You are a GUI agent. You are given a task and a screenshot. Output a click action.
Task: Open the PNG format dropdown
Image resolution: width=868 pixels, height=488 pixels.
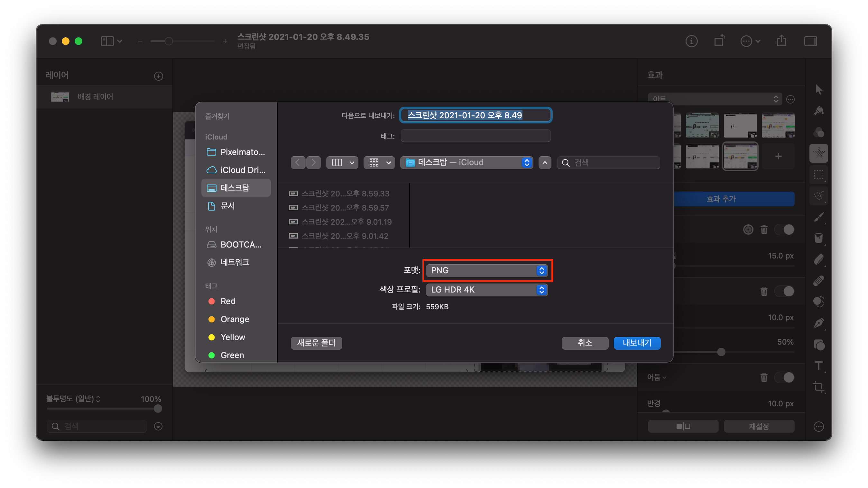coord(486,270)
